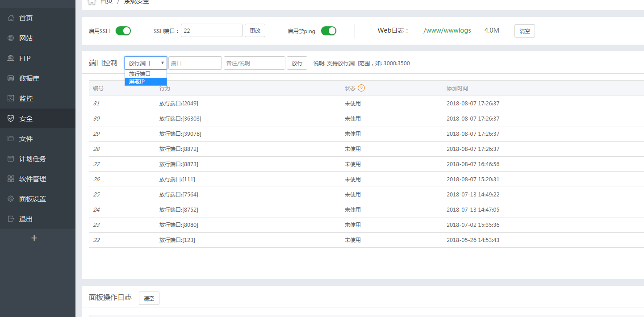This screenshot has width=644, height=317.
Task: Disable the 启用SSH switch
Action: click(123, 31)
